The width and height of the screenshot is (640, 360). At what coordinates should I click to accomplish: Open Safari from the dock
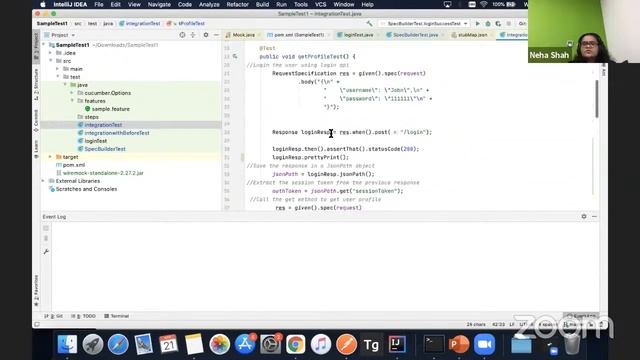tap(118, 344)
